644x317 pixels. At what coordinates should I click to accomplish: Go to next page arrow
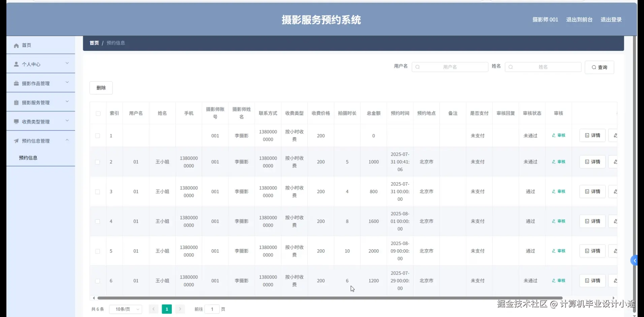point(180,309)
